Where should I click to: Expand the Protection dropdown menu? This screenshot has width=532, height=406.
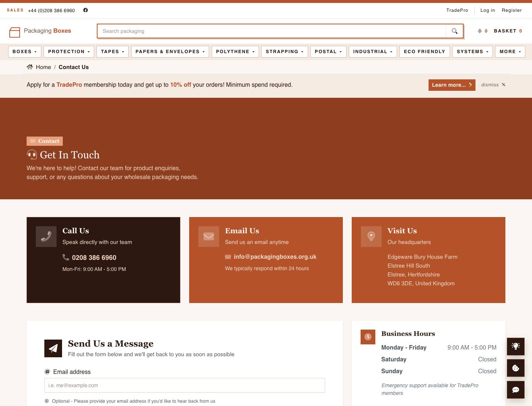(x=69, y=52)
